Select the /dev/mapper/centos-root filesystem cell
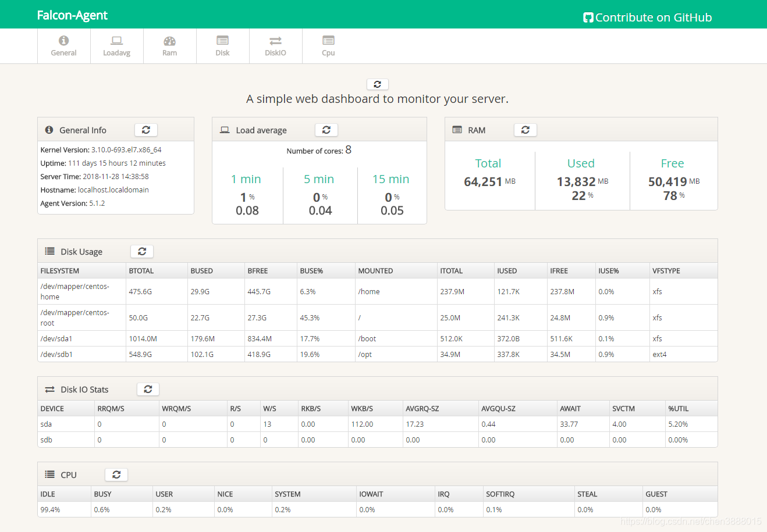 coord(81,317)
